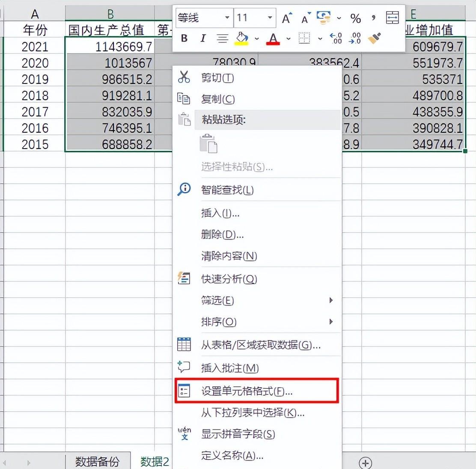Click cell with value 609679.7
476x469 pixels.
coord(414,46)
